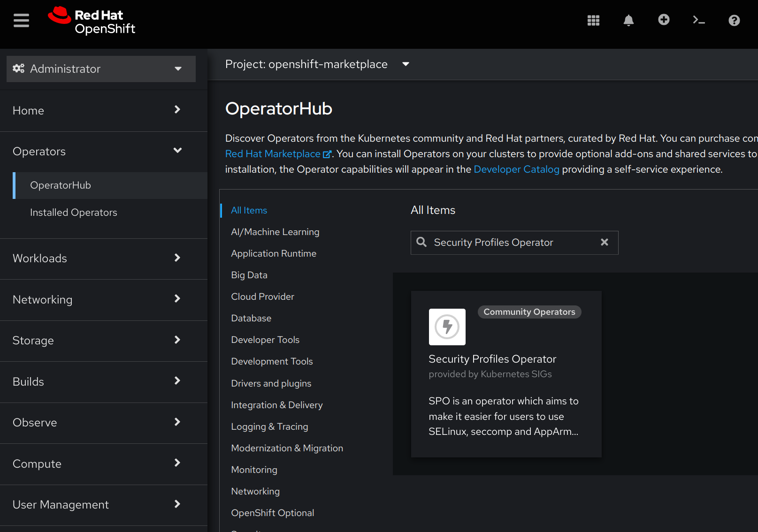The image size is (758, 532).
Task: Expand the Workloads navigation section
Action: (104, 258)
